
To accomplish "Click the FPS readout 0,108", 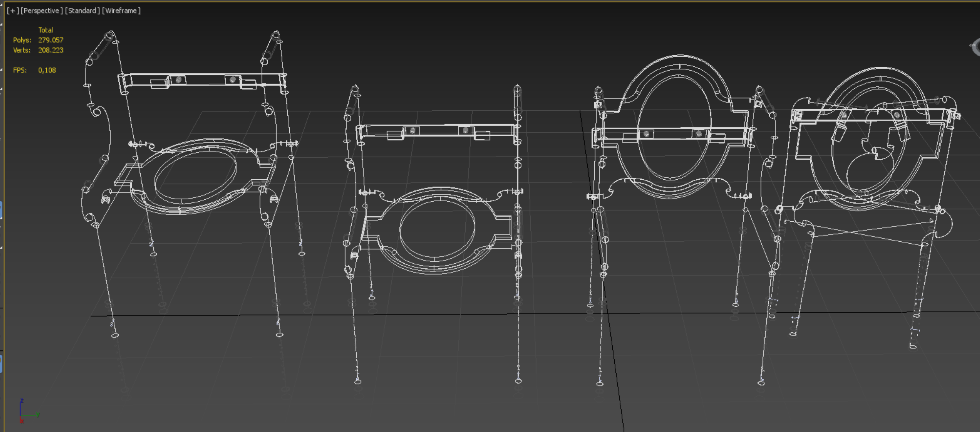I will (47, 70).
